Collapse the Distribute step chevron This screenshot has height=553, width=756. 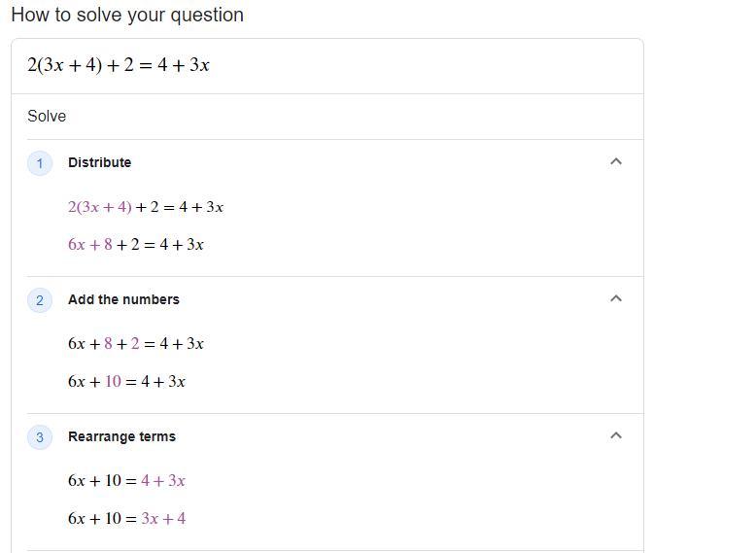615,162
